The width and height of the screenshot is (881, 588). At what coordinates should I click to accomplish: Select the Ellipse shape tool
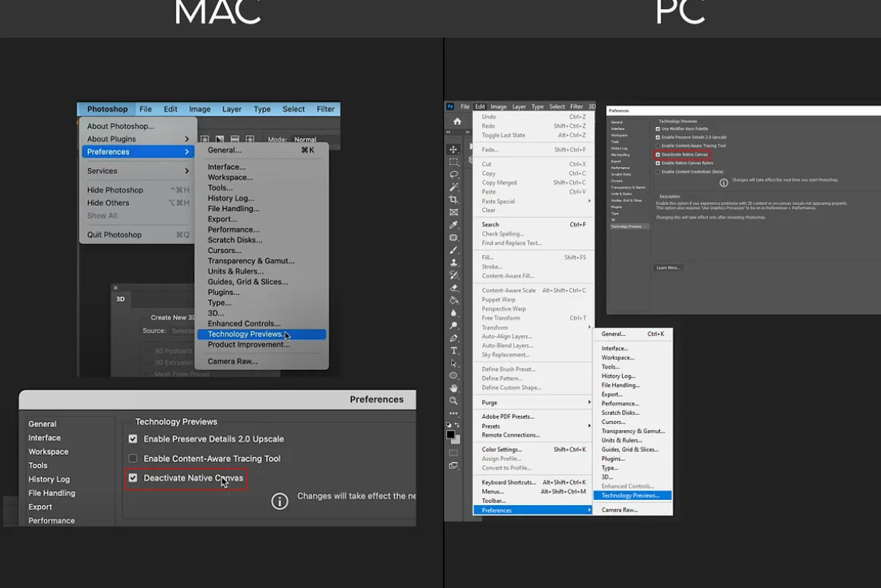click(x=453, y=375)
